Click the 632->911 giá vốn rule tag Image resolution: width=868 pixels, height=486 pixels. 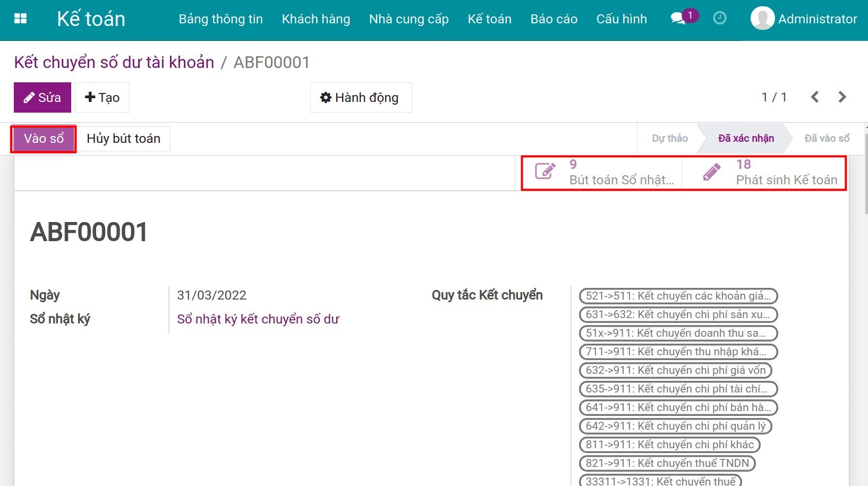coord(675,370)
